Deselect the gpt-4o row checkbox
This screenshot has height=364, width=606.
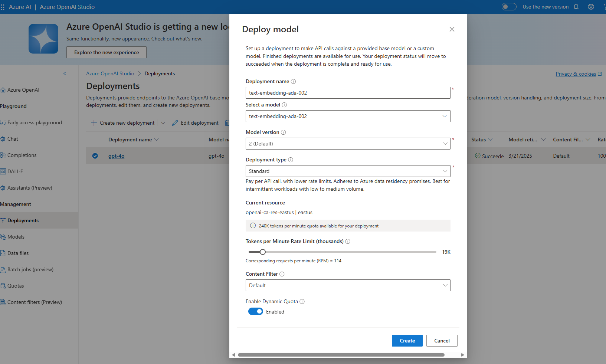pyautogui.click(x=95, y=156)
